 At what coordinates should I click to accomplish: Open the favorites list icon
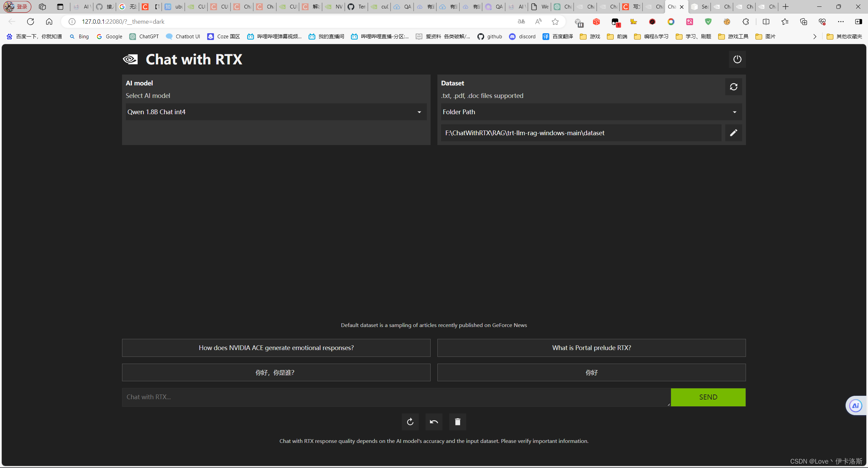click(785, 22)
